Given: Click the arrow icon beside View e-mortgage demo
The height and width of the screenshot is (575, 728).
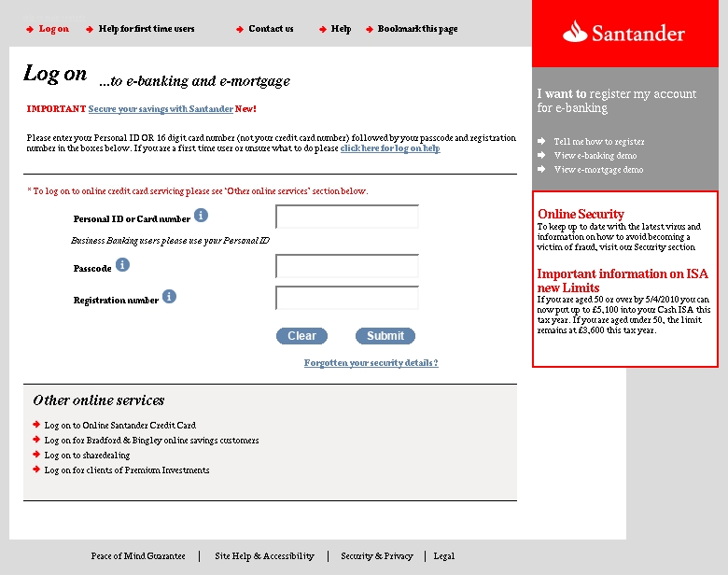Looking at the screenshot, I should (x=541, y=169).
